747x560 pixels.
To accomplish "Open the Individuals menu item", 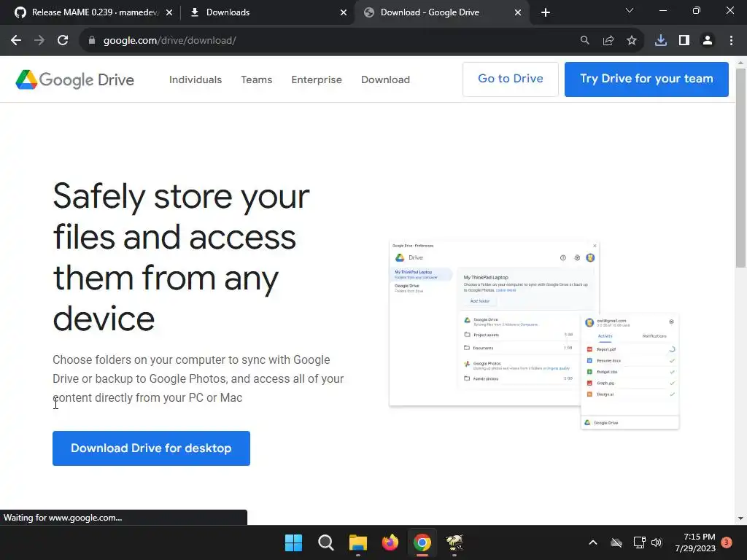I will tap(196, 79).
